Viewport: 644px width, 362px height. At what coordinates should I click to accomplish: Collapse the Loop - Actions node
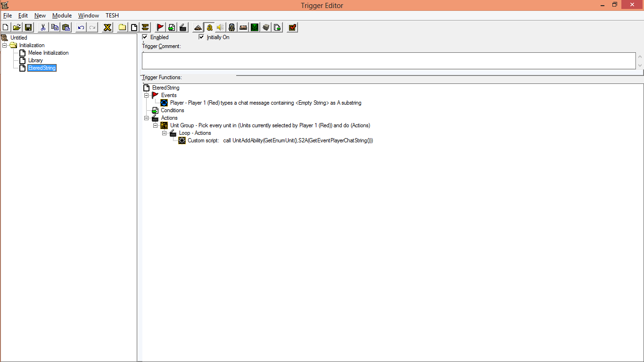pos(165,133)
